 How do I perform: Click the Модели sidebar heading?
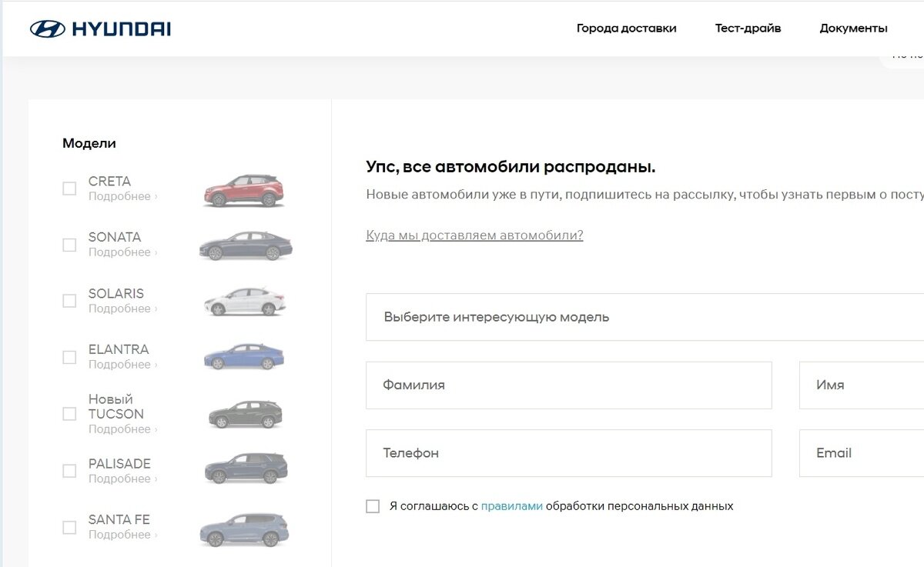(x=89, y=143)
